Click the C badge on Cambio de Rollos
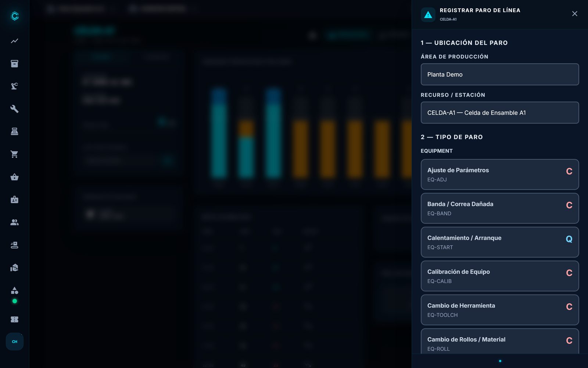The height and width of the screenshot is (368, 588). (x=569, y=341)
